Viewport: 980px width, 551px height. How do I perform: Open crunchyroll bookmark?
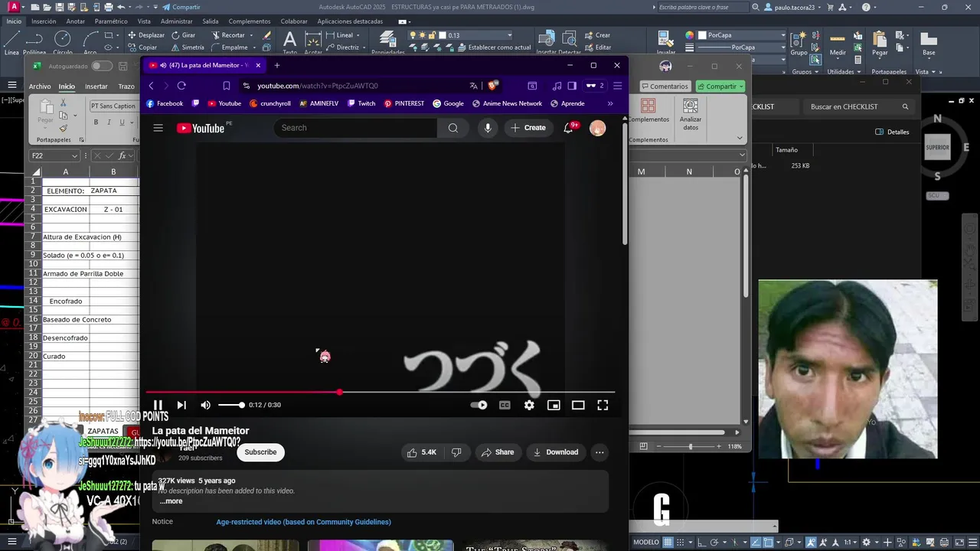coord(270,103)
